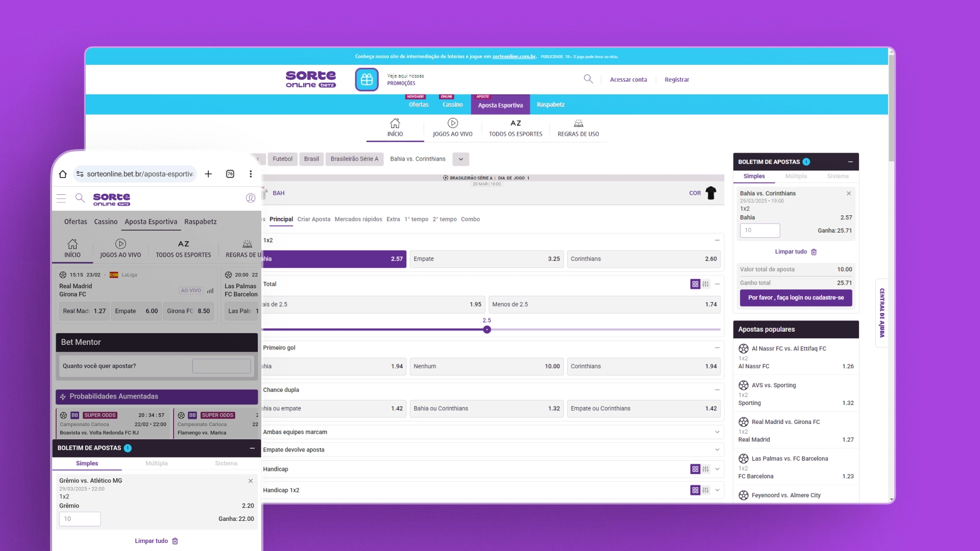
Task: Click the mobile user account icon
Action: point(250,198)
